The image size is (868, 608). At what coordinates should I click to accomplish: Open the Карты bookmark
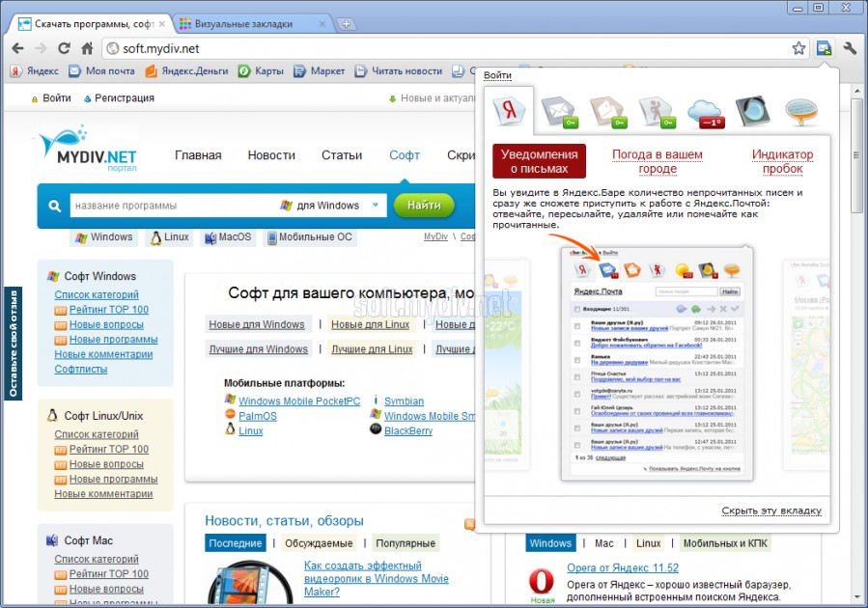click(261, 70)
